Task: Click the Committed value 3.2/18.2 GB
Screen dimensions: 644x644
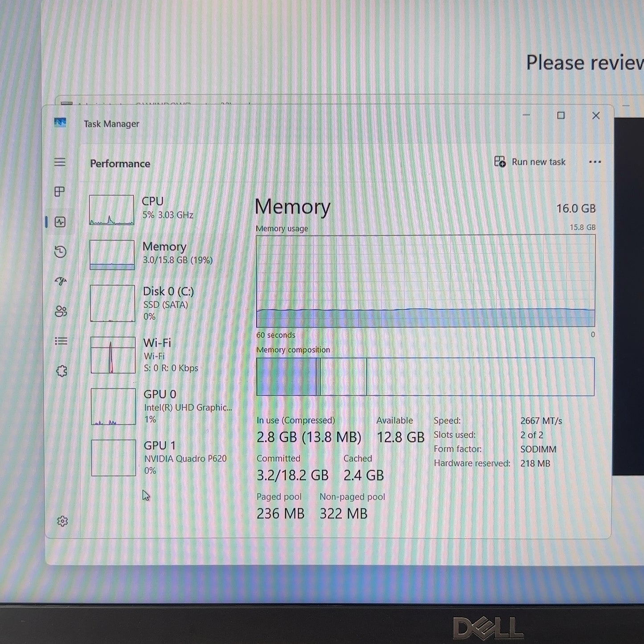Action: tap(292, 475)
